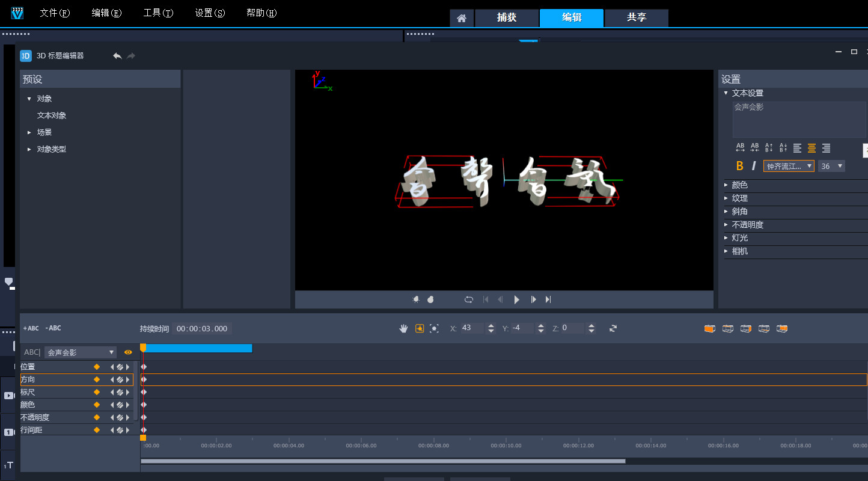Open the 设置(S) menu
The width and height of the screenshot is (868, 481).
click(x=210, y=13)
